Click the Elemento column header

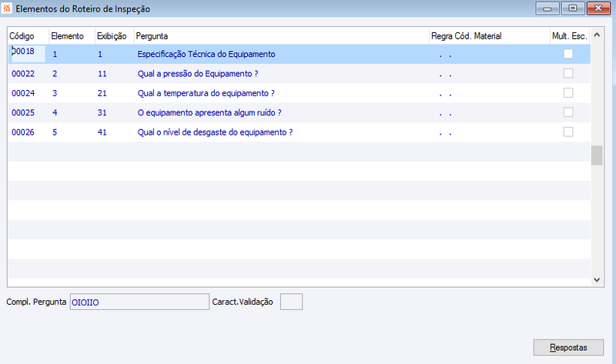72,36
